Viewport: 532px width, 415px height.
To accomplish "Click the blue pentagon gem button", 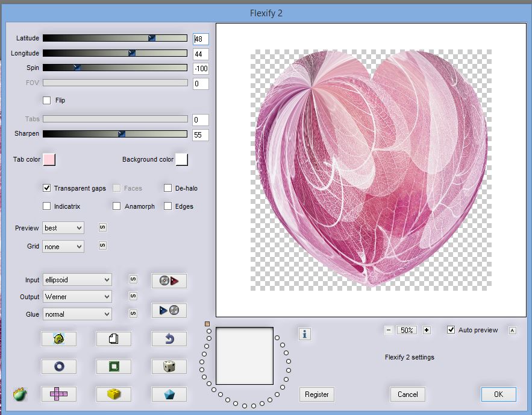I will (x=169, y=394).
